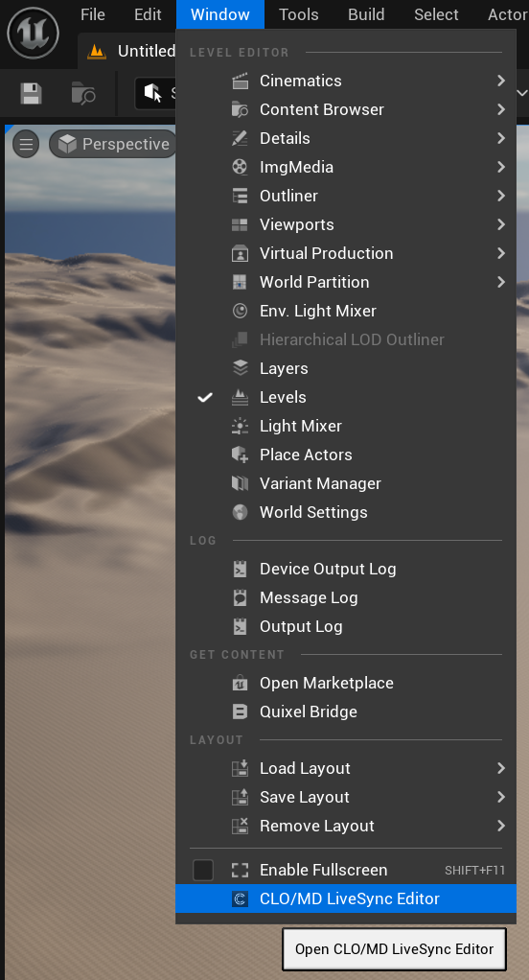Expand the Cinematics submenu arrow

click(501, 81)
